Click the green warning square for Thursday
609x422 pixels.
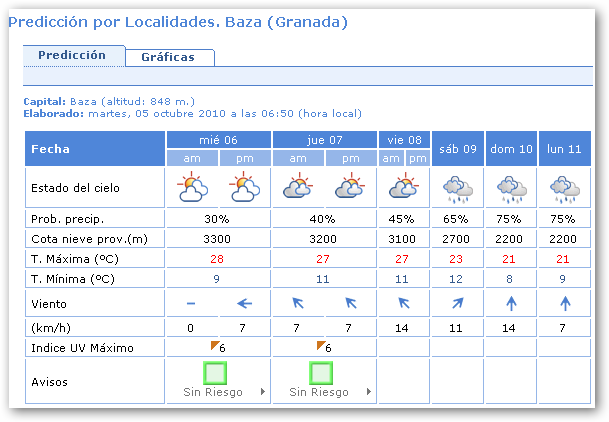323,374
